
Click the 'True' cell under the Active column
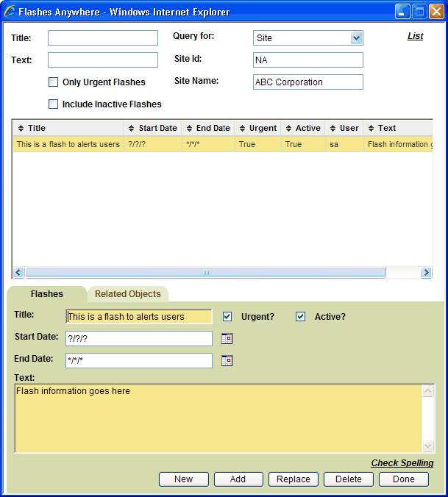(303, 144)
